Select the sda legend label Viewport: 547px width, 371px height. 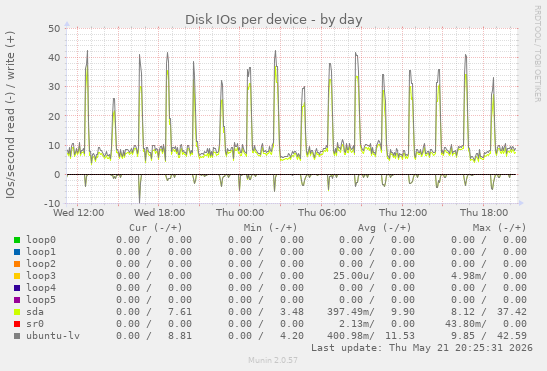pyautogui.click(x=35, y=312)
